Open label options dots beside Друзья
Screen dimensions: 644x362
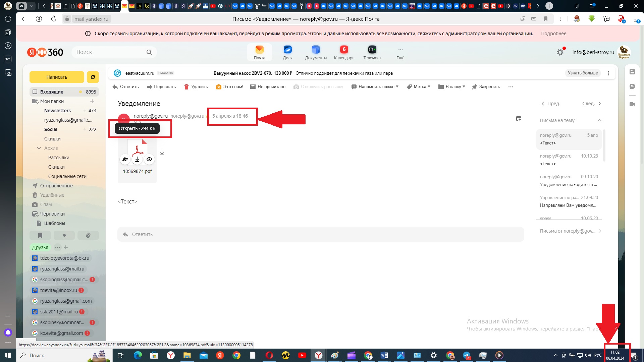pos(58,247)
